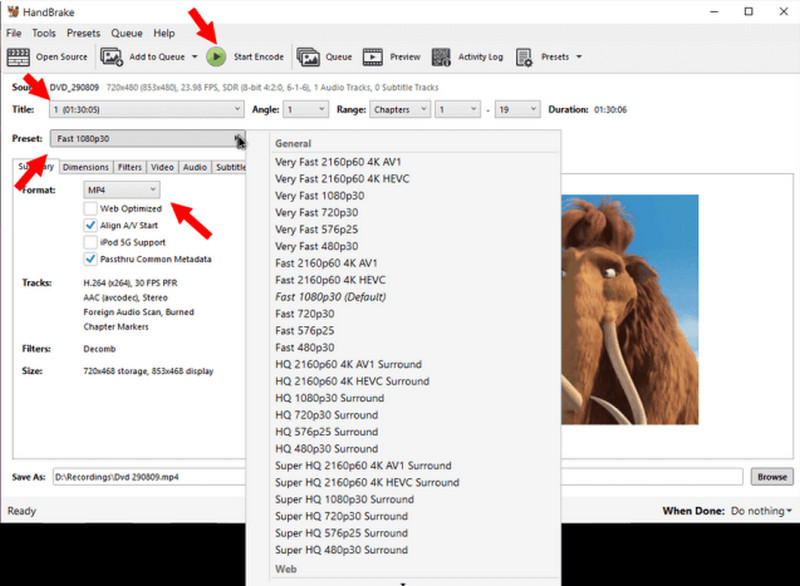Open the Format MP4 dropdown
This screenshot has height=586, width=800.
coord(120,189)
